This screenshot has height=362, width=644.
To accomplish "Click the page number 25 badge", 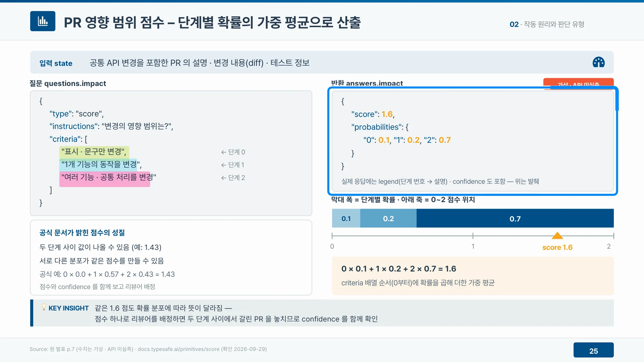I will click(x=593, y=351).
